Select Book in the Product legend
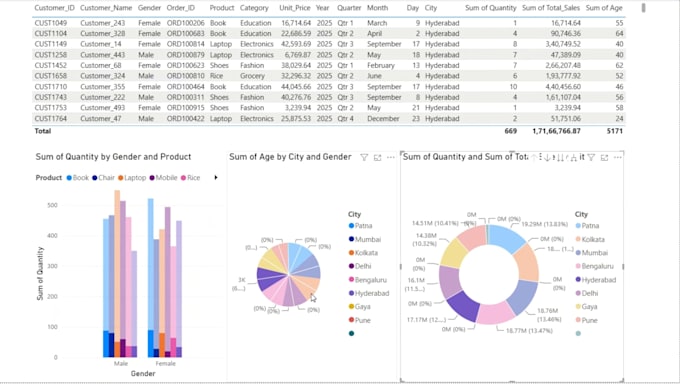The width and height of the screenshot is (680, 384). click(78, 177)
